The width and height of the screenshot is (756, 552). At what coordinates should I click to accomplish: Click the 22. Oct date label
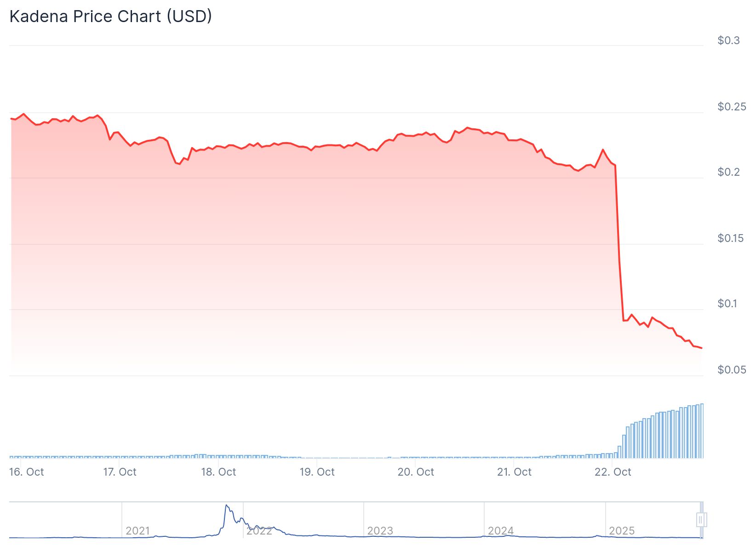[613, 472]
